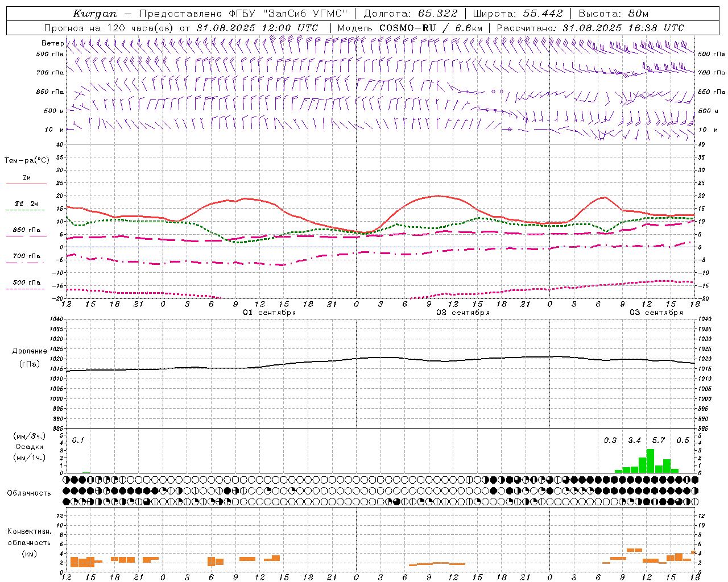Screen dimensions: 728x582
Task: Click the Осадки precipitation label
Action: pyautogui.click(x=30, y=447)
